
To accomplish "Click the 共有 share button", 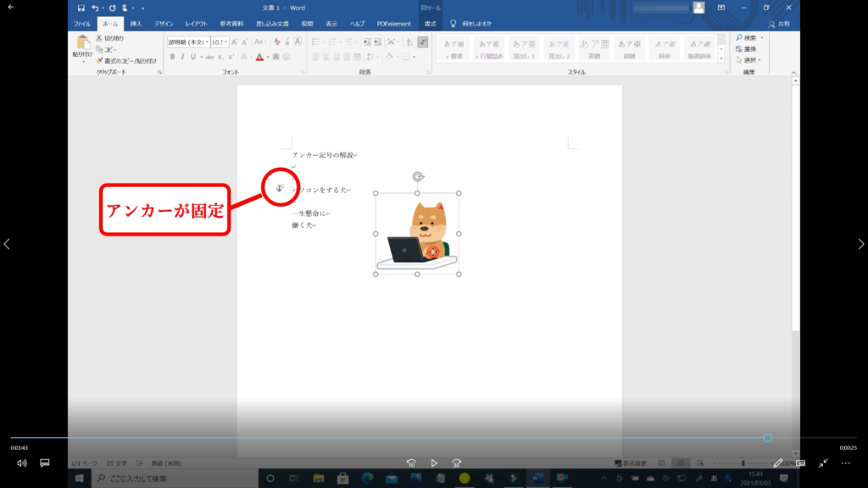I will (777, 24).
